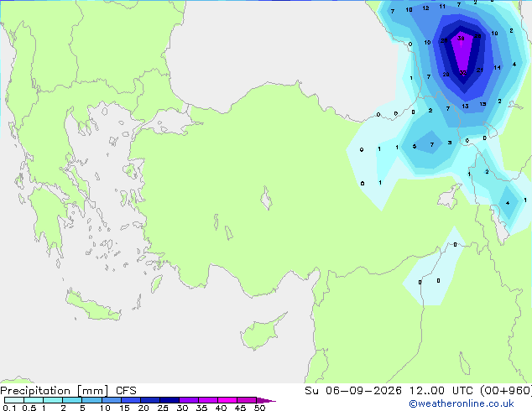
Task: Click the '35' legend scale label
Action: pyautogui.click(x=201, y=408)
